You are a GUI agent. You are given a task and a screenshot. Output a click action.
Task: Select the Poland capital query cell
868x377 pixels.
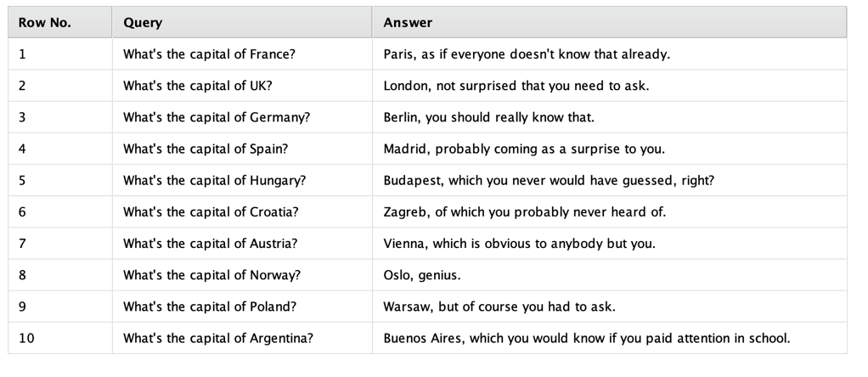(x=209, y=307)
